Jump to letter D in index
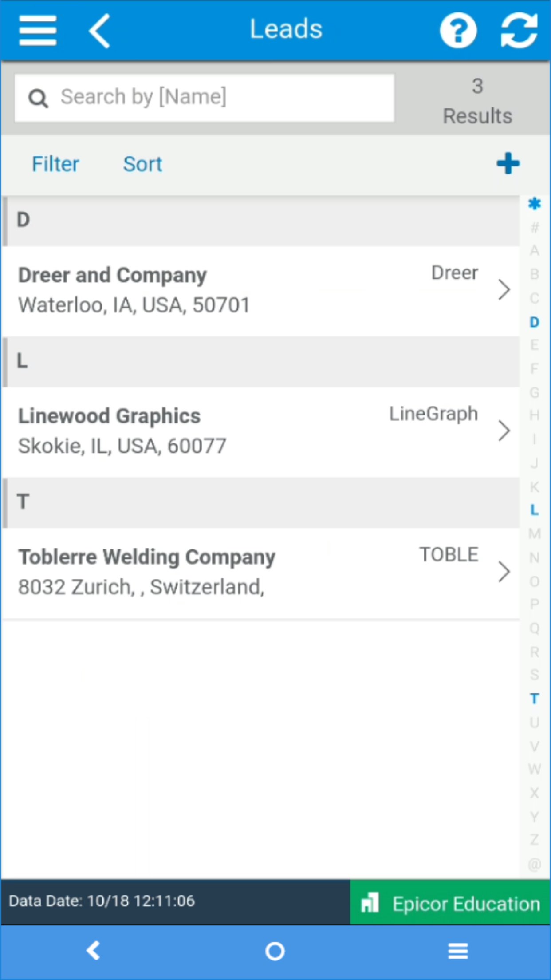 (x=535, y=322)
